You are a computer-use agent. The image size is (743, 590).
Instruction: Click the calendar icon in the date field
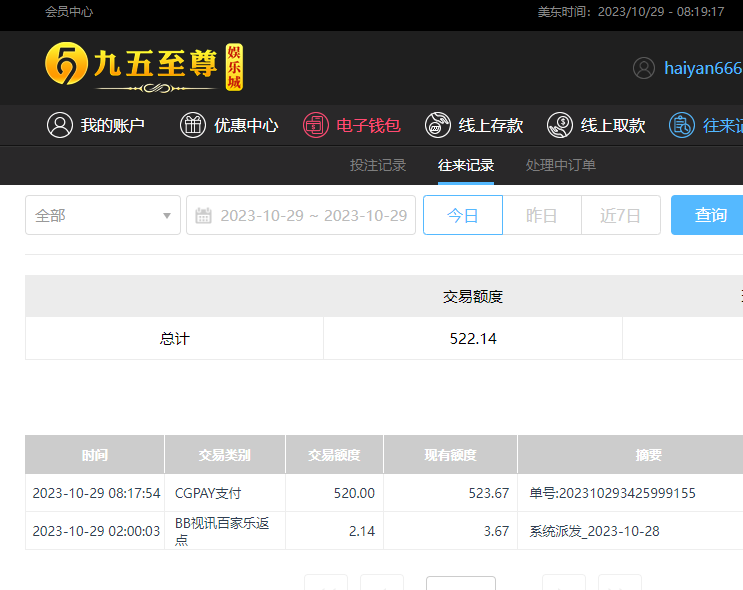coord(204,215)
